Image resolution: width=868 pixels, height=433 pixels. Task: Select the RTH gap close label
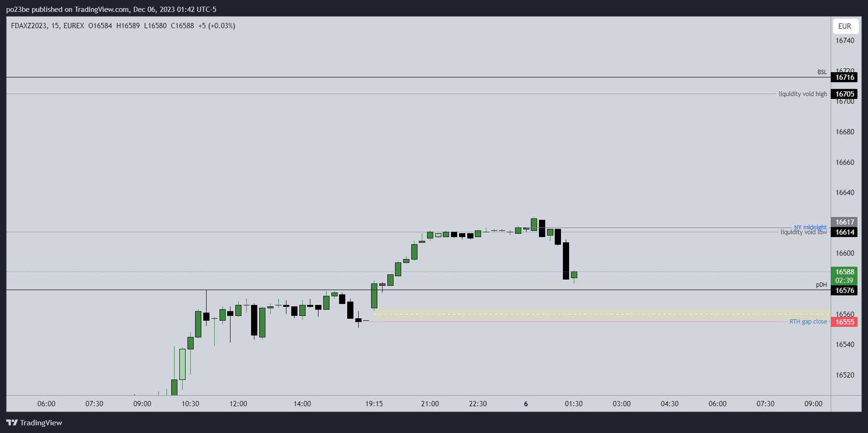[x=808, y=322]
